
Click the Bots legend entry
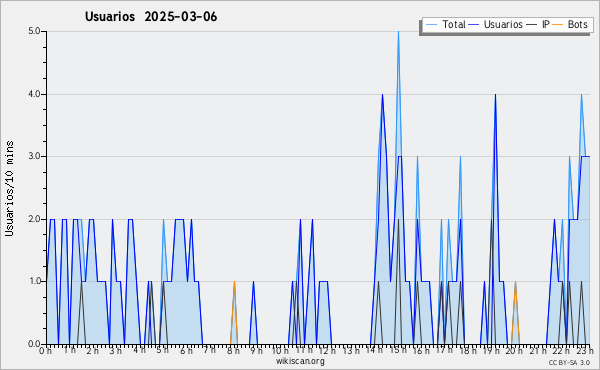[x=570, y=25]
